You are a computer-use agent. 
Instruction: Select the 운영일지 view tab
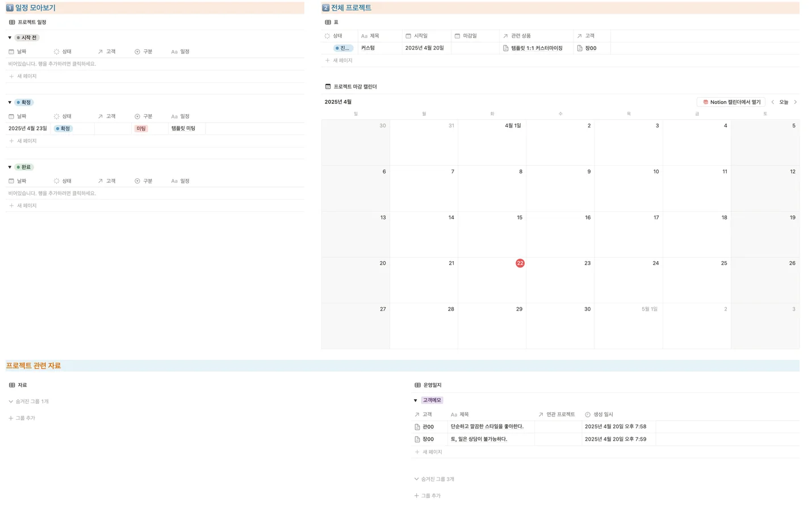(428, 385)
